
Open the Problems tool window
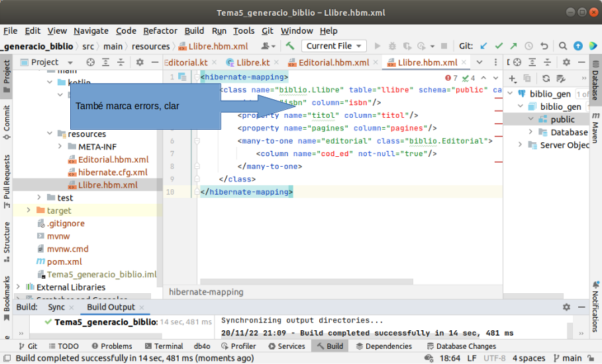[112, 346]
